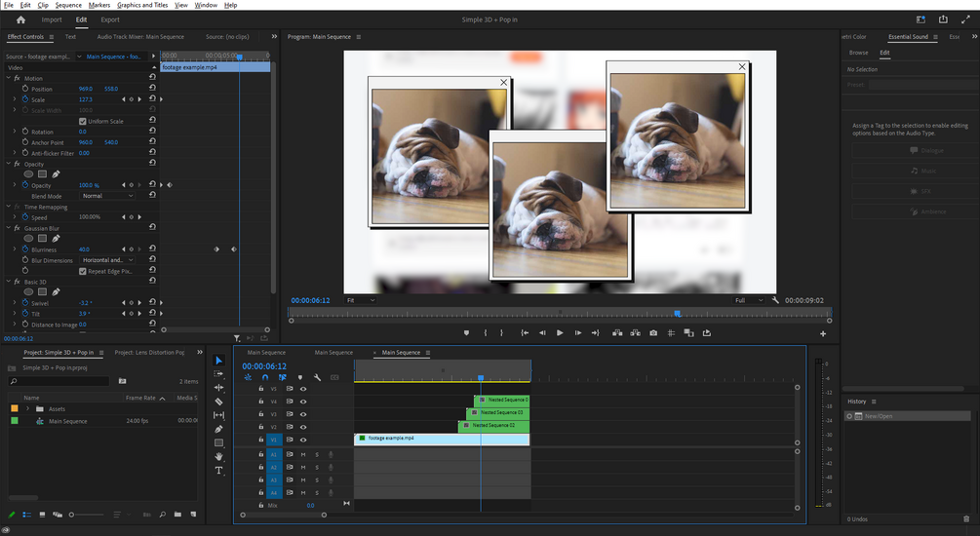The height and width of the screenshot is (536, 980).
Task: Switch to the Export workspace
Action: tap(110, 19)
